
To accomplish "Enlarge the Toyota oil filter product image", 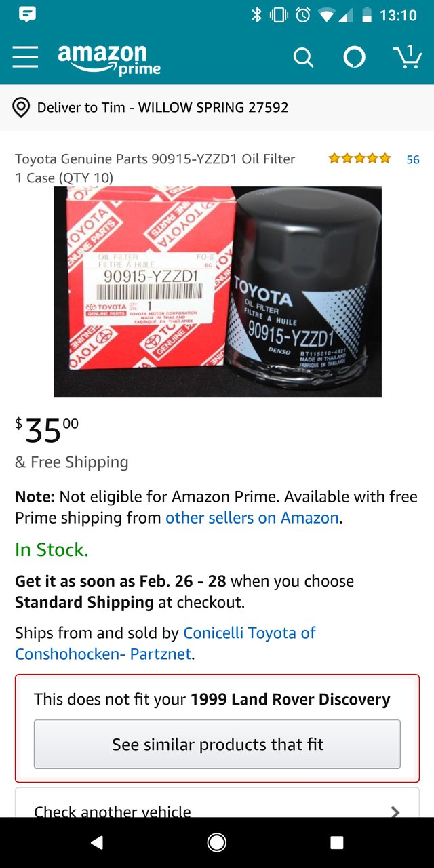I will [218, 292].
